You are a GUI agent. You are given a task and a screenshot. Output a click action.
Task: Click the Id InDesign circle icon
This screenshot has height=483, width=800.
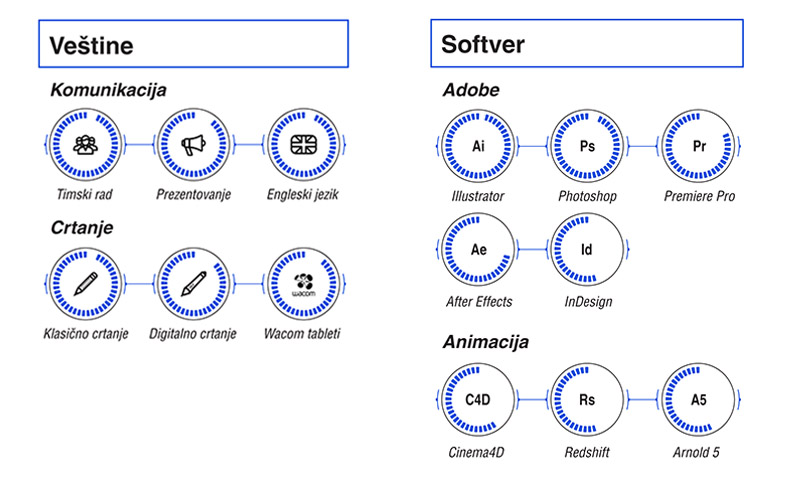click(x=587, y=249)
